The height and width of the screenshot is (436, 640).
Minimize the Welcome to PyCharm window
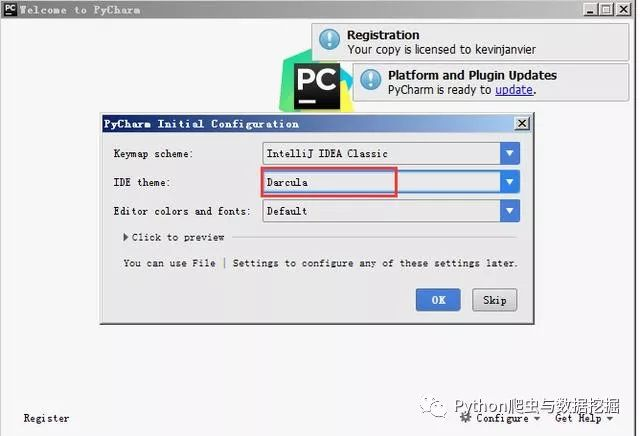(x=590, y=9)
